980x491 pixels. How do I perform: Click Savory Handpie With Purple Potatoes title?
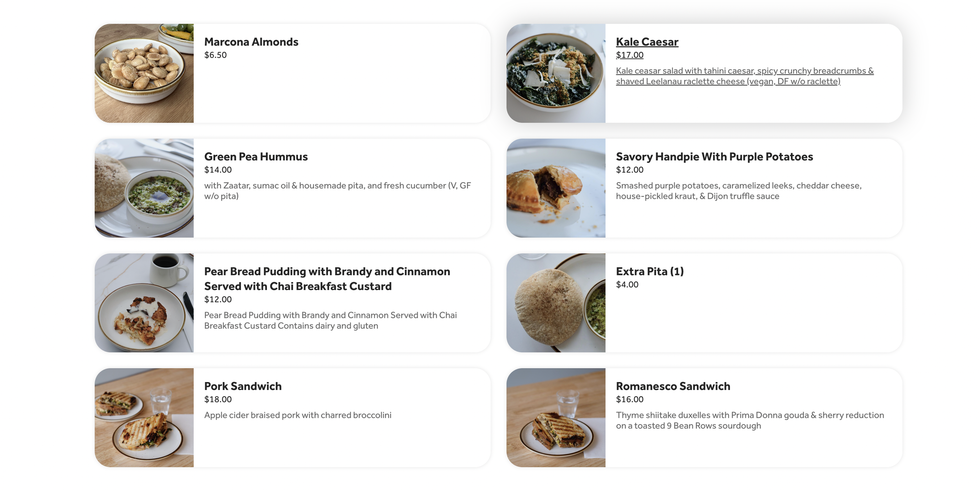[x=714, y=157]
